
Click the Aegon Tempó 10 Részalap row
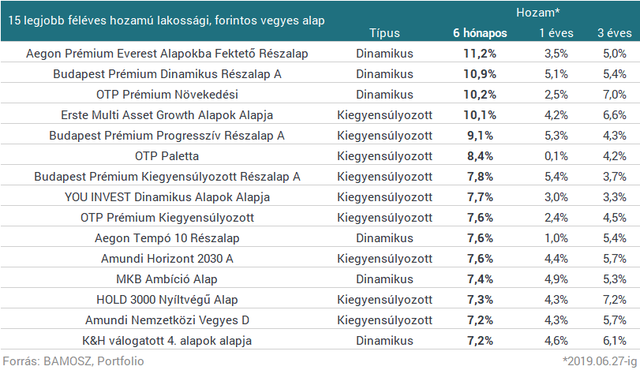pos(320,238)
